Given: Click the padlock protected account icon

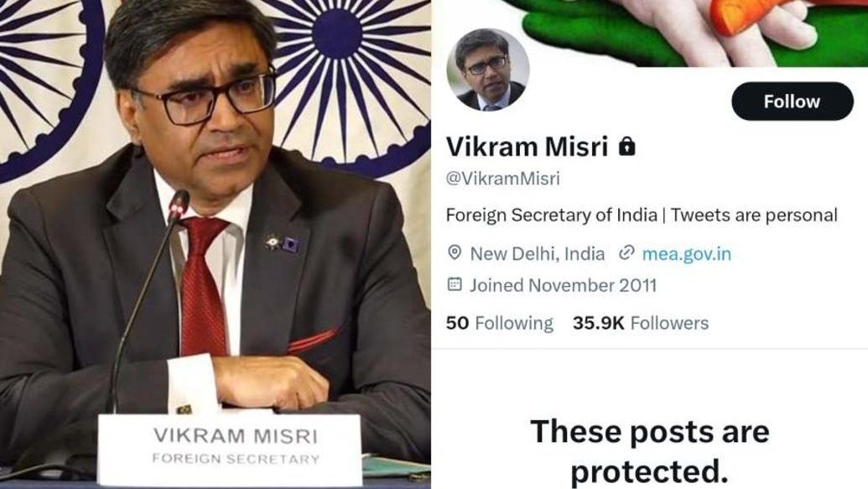Looking at the screenshot, I should [x=626, y=146].
